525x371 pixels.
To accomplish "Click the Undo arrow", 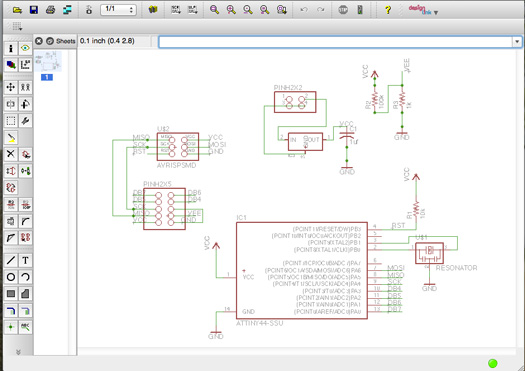I will (x=304, y=10).
